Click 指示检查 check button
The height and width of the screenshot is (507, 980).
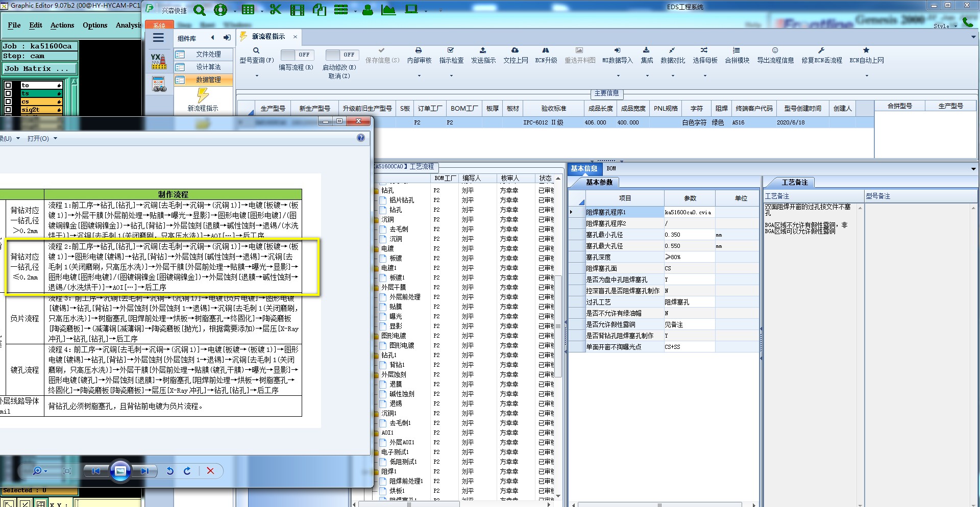coord(451,55)
